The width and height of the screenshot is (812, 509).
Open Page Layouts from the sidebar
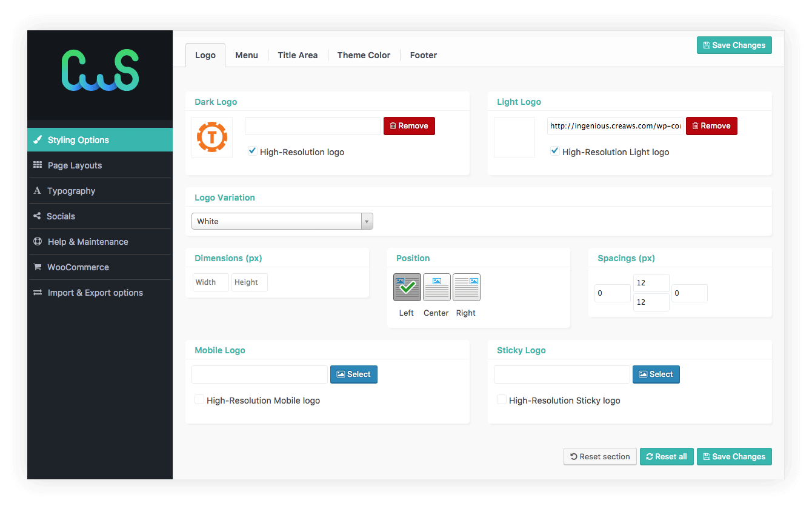(75, 165)
